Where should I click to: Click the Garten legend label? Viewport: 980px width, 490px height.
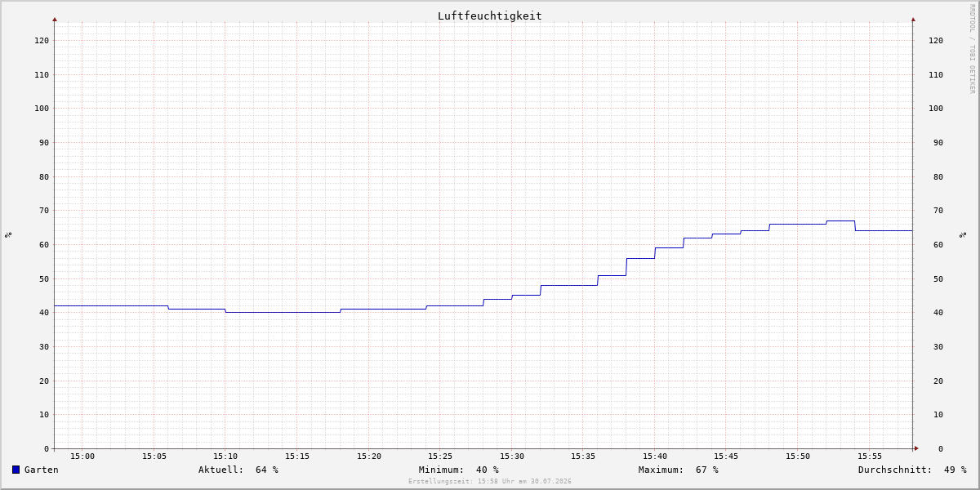[42, 470]
